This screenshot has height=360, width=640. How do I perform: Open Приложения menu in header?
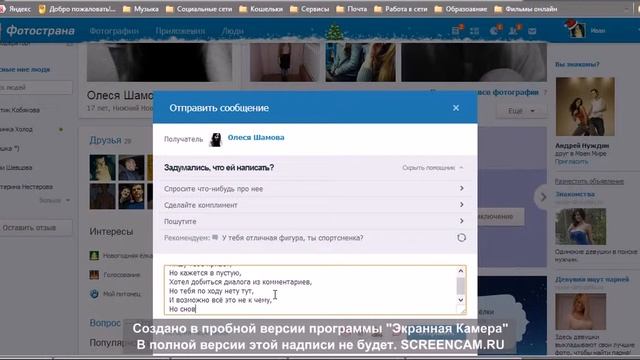click(x=180, y=31)
